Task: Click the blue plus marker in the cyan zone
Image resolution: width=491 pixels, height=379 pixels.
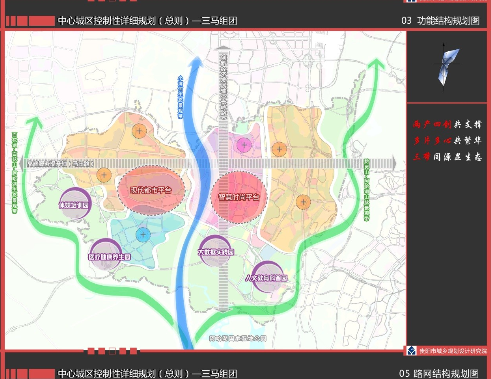Action: tap(143, 235)
